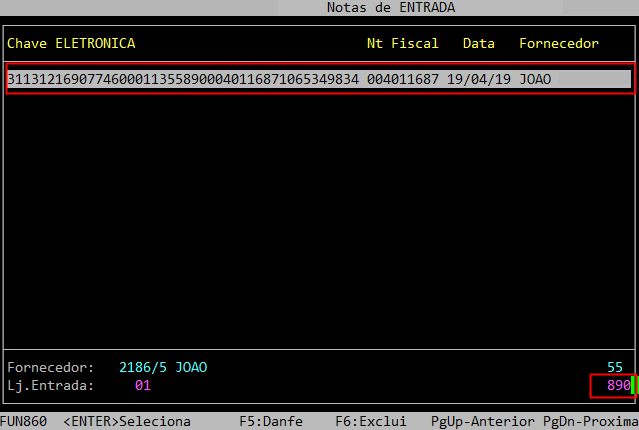Select the electronic key 3113121690774600011355890004011687106534983​4

[183, 79]
